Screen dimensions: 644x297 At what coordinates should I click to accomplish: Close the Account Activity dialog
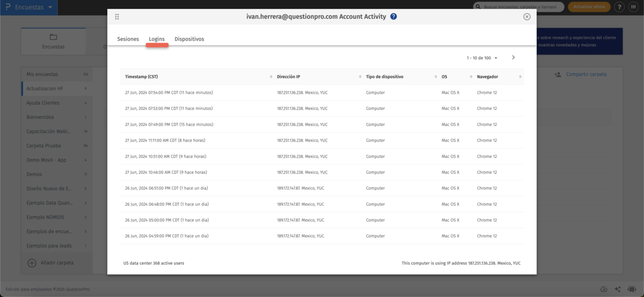[526, 17]
